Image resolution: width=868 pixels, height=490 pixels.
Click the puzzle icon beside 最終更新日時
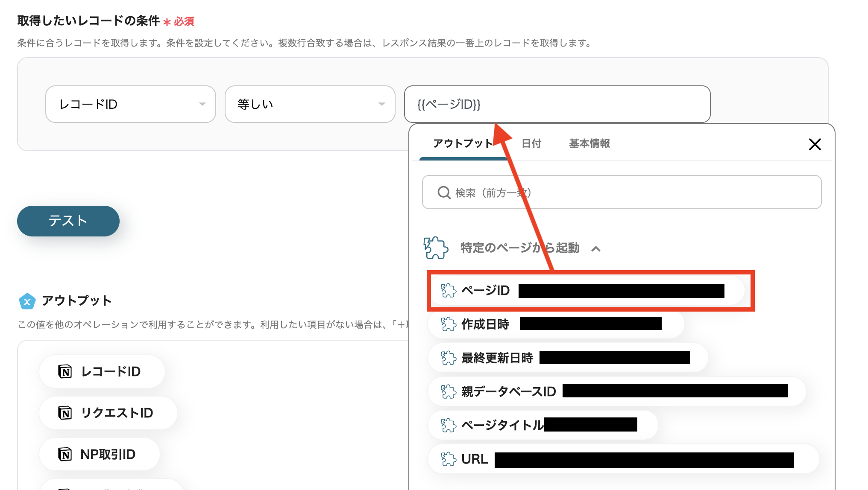point(448,358)
